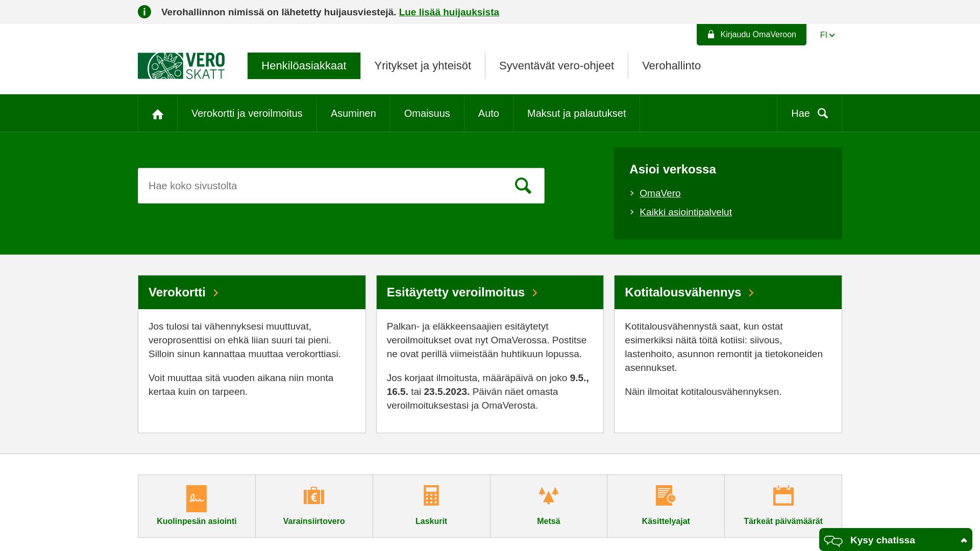This screenshot has width=980, height=551.
Task: Click the Hae text in the nav bar
Action: pyautogui.click(x=800, y=113)
